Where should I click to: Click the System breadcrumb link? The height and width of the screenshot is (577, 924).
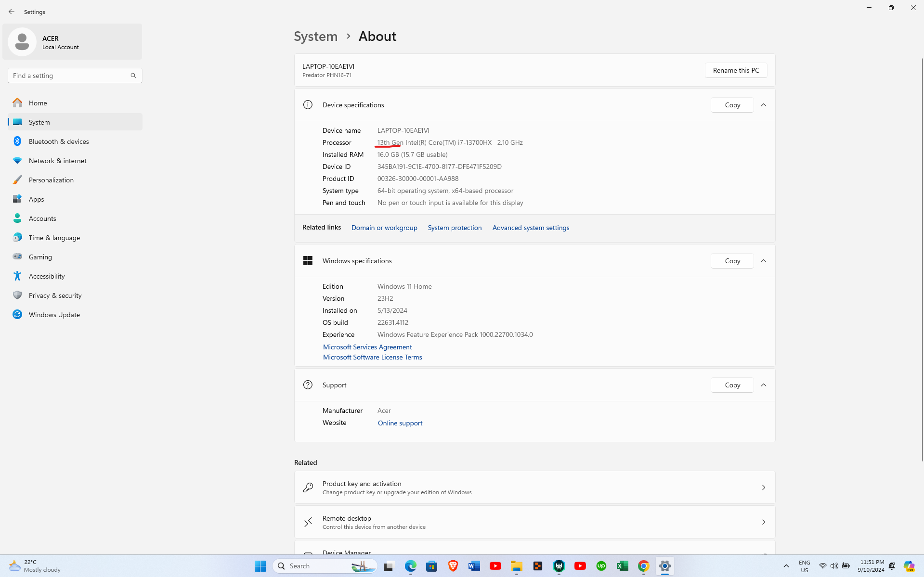[x=316, y=36]
